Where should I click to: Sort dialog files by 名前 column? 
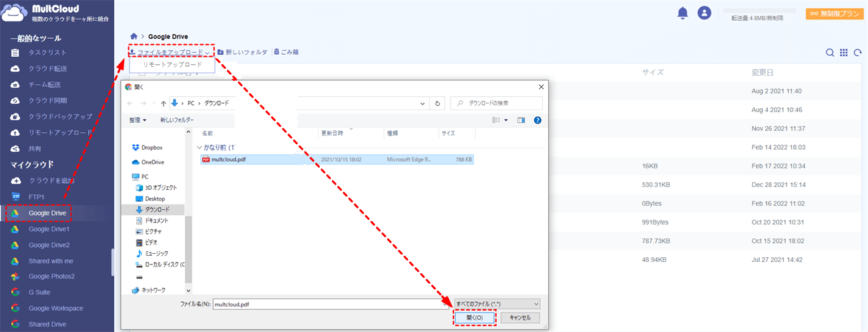pyautogui.click(x=208, y=134)
